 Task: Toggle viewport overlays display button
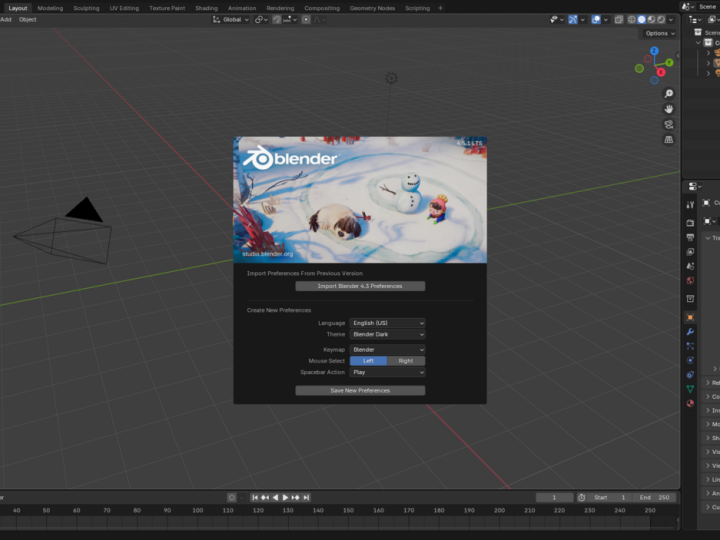596,20
